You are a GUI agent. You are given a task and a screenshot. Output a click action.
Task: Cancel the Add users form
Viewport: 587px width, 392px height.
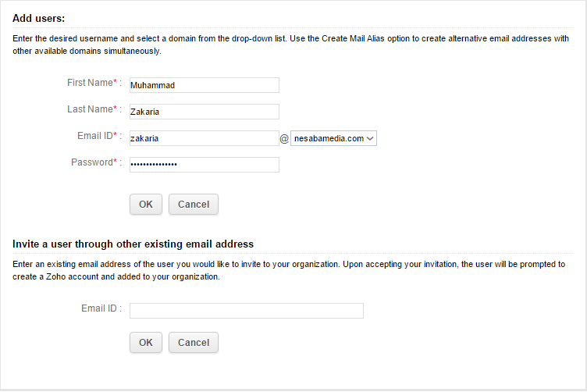pyautogui.click(x=193, y=205)
